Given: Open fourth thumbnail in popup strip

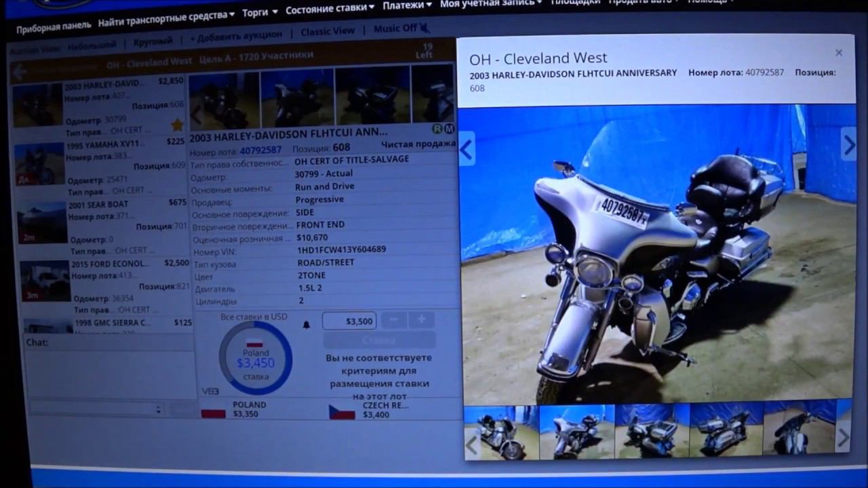Looking at the screenshot, I should pos(726,429).
